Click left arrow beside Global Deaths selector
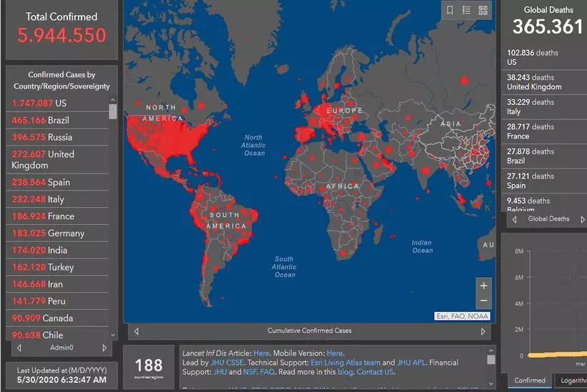Screen dimensions: 587x392 click(x=514, y=219)
